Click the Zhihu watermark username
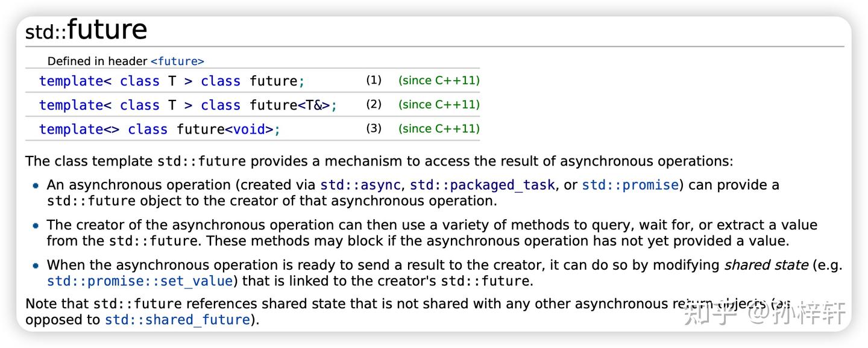 (x=809, y=314)
